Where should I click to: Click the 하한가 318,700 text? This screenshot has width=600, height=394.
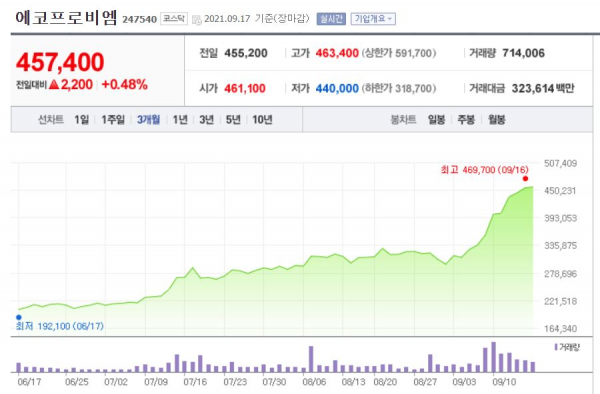click(x=399, y=89)
